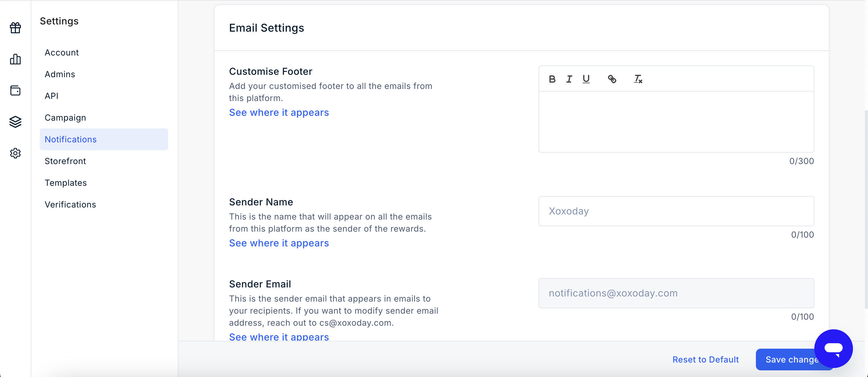The width and height of the screenshot is (868, 377).
Task: Clear text formatting in footer editor
Action: 638,79
